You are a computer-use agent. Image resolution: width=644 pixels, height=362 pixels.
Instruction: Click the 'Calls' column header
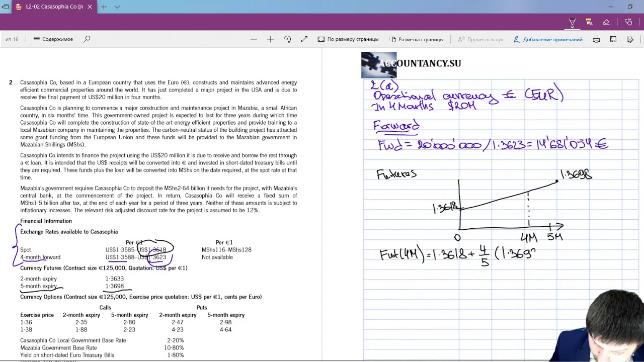105,308
